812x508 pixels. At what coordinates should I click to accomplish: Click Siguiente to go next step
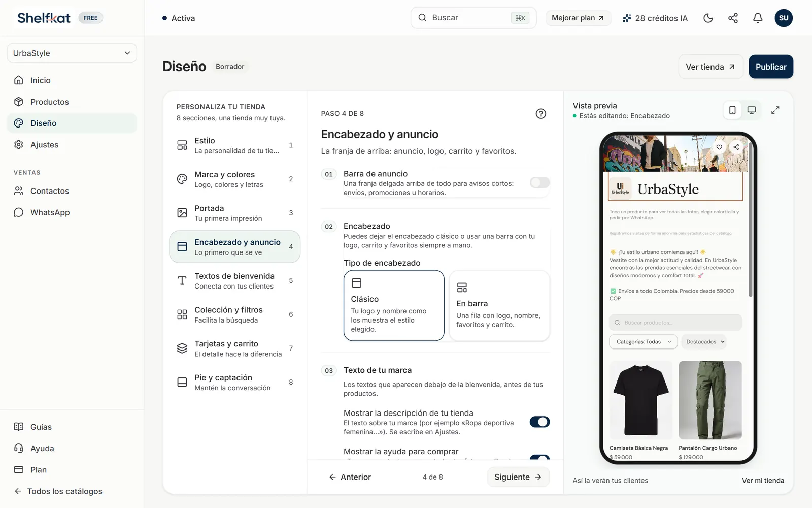[518, 477]
